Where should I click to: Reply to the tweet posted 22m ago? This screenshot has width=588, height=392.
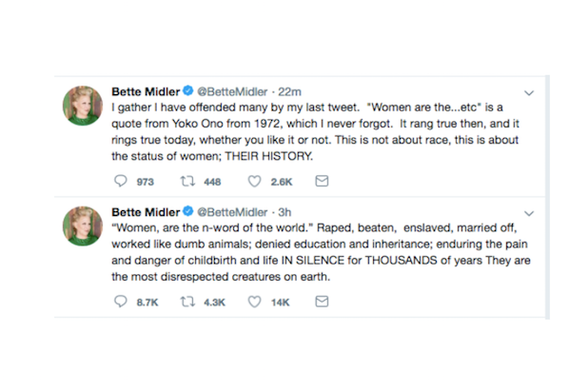(121, 182)
